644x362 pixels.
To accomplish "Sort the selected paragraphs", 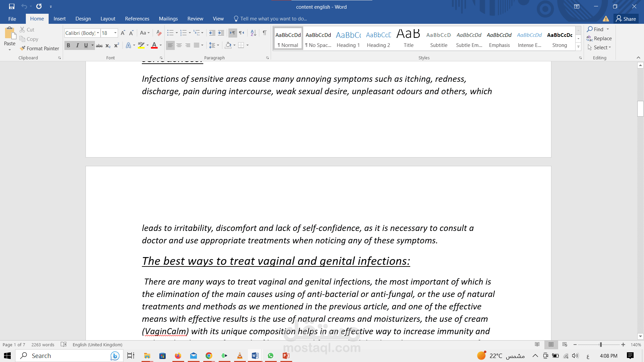I will [254, 33].
